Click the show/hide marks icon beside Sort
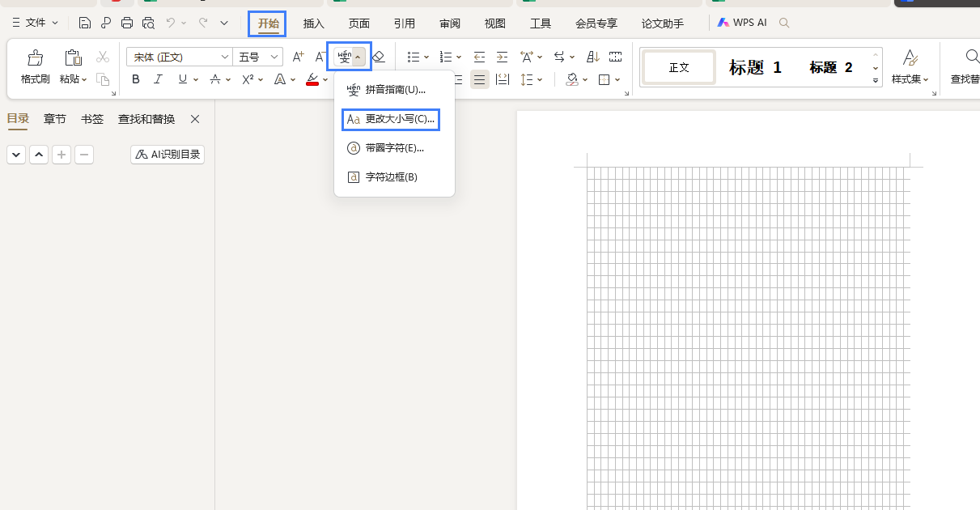 [616, 57]
